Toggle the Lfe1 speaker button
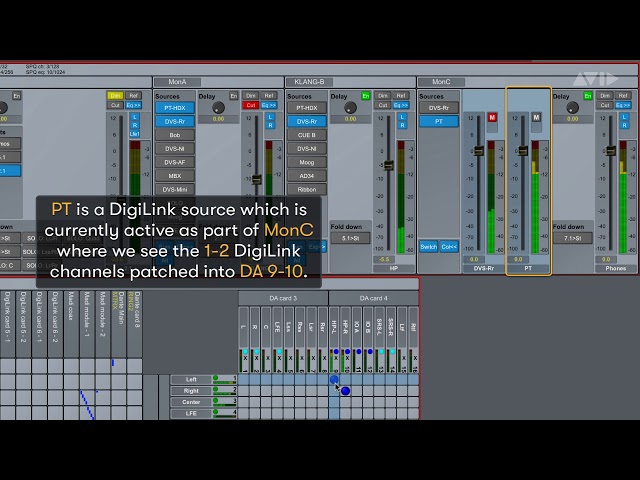Viewport: 640px width, 480px height. [x=135, y=134]
